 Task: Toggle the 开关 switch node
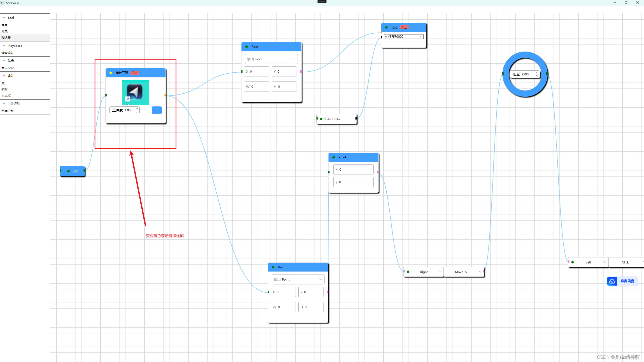72,171
